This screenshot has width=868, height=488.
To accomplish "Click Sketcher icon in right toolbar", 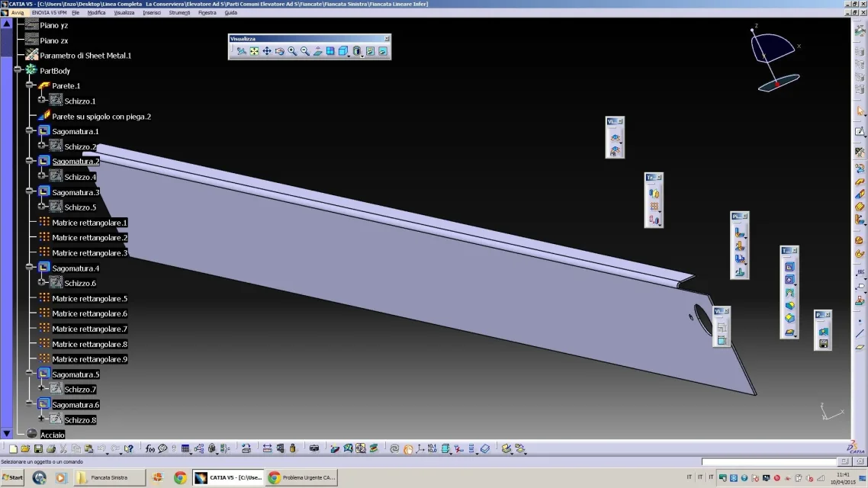I will pos(860,132).
